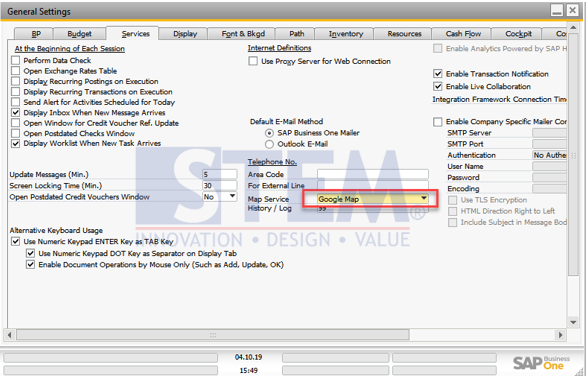Click the SMTP Port field
Viewport: 588px width, 377px height.
click(x=549, y=144)
